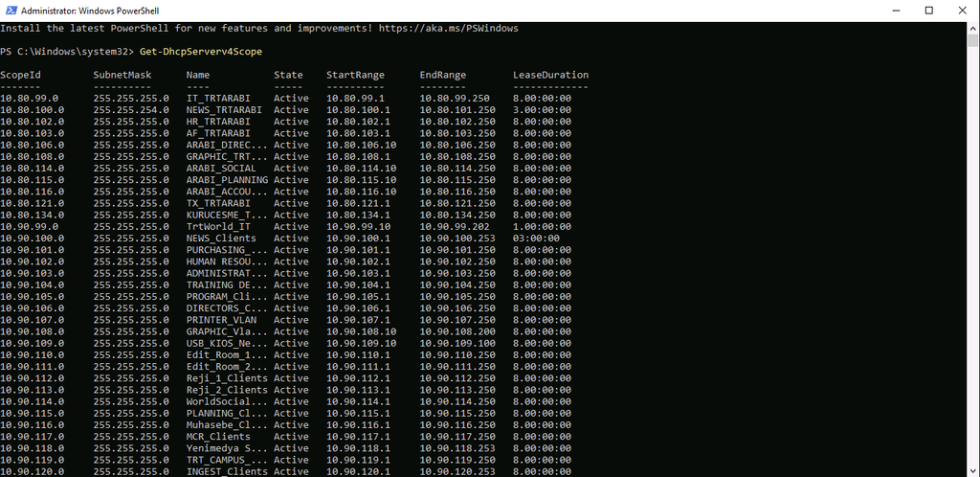Click scope ID 10.90.118.0

point(32,448)
